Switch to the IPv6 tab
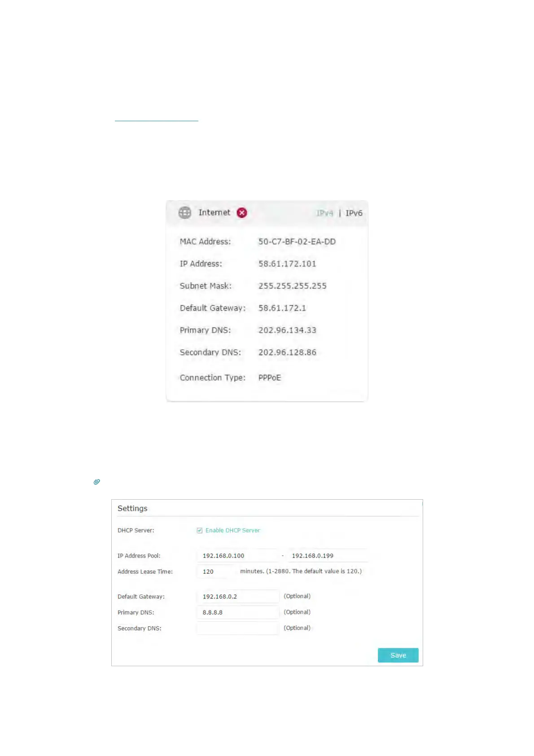This screenshot has height=756, width=534. [354, 213]
